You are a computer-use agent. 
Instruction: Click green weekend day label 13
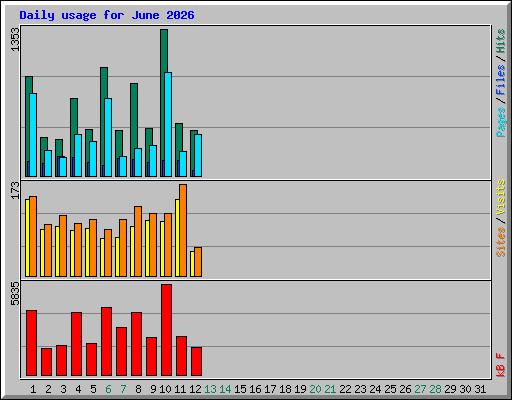210,389
